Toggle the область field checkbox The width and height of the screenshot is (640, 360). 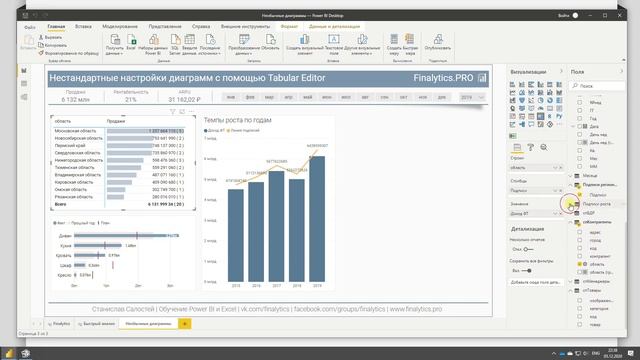(580, 264)
